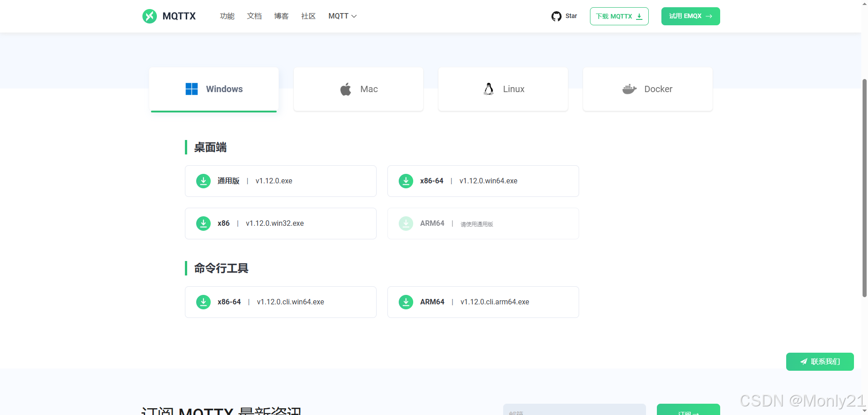The image size is (868, 415).
Task: Switch to the Docker download tab
Action: pos(647,89)
